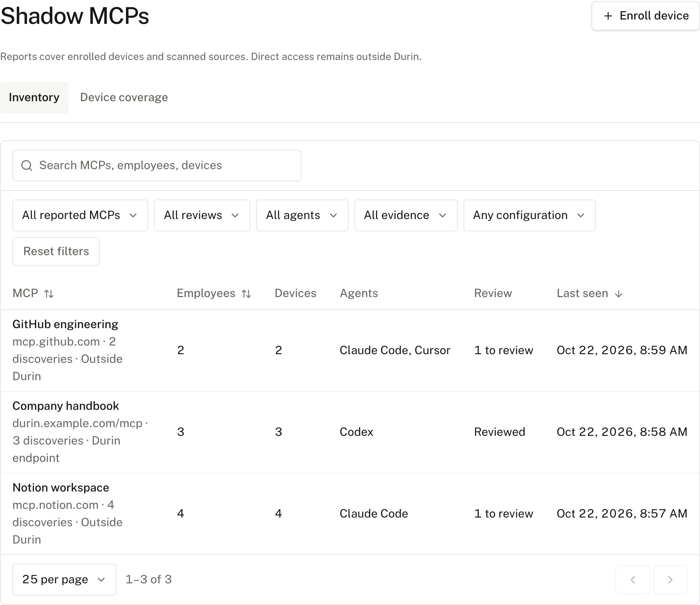Open the Notion workspace MCP row
This screenshot has height=605, width=700.
pos(350,514)
